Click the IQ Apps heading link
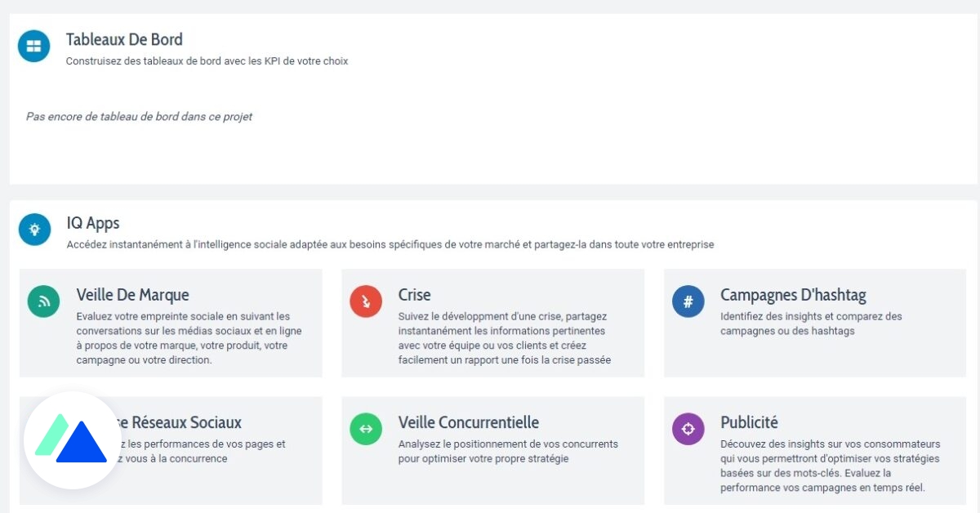The width and height of the screenshot is (980, 513). coord(93,223)
